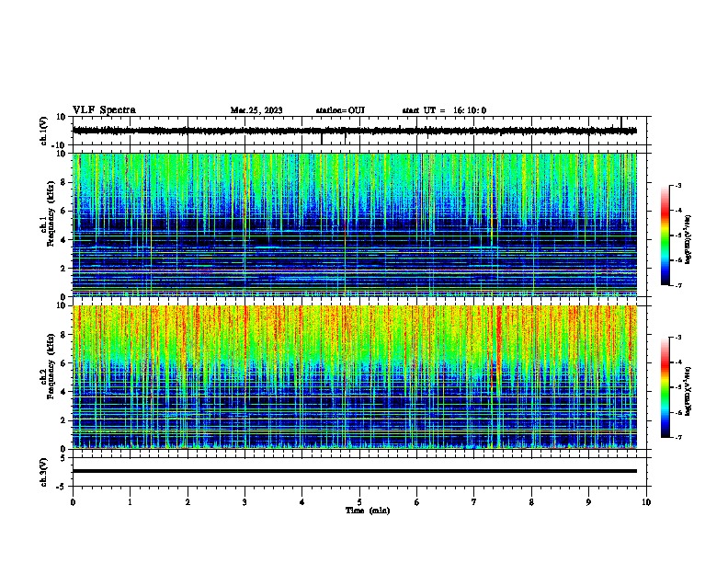The width and height of the screenshot is (728, 563).
Task: Click the ch.2 color bar units label
Action: coord(688,391)
